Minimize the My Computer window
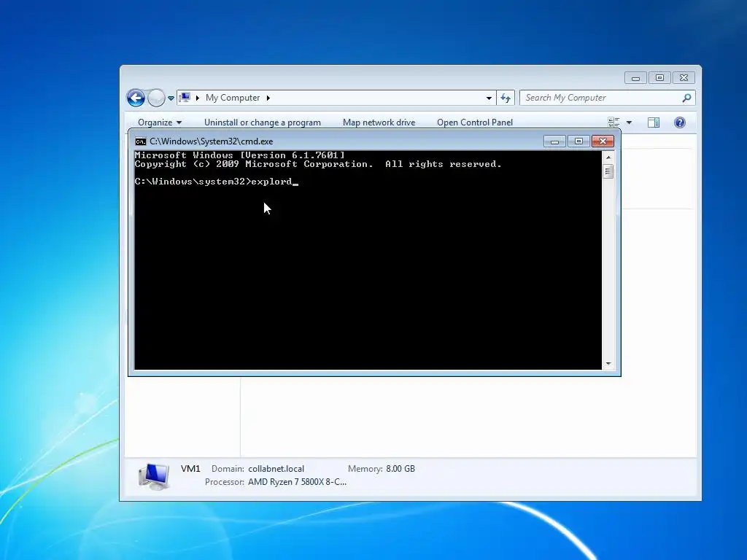 pos(635,78)
